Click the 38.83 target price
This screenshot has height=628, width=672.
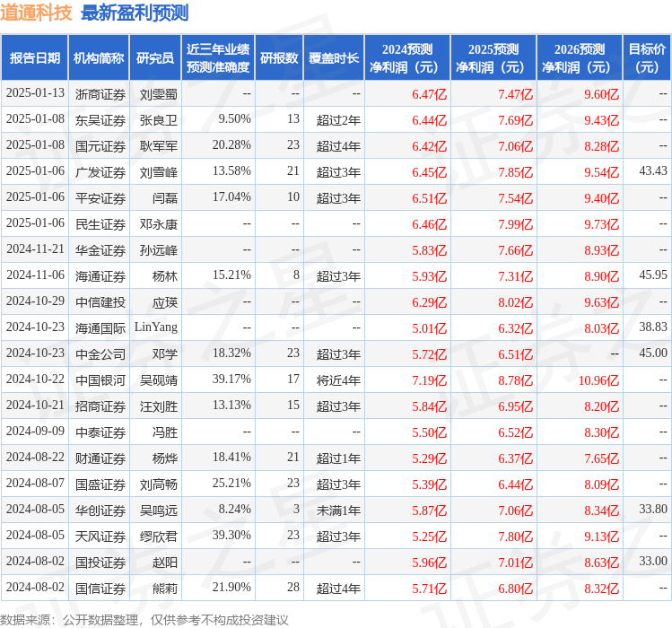653,327
